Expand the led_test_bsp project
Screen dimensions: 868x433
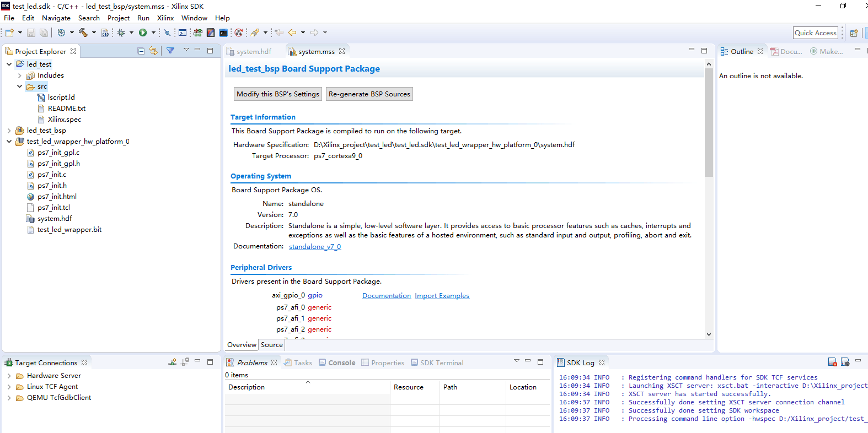pos(9,131)
